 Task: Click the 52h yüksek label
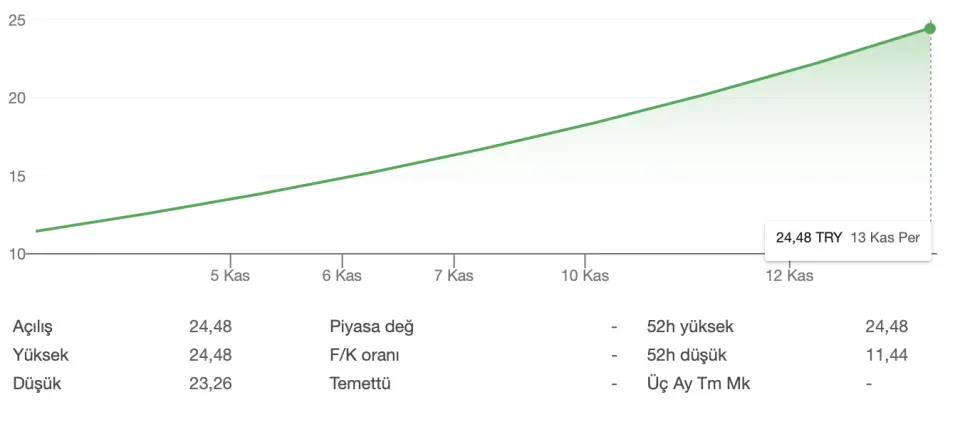point(690,327)
